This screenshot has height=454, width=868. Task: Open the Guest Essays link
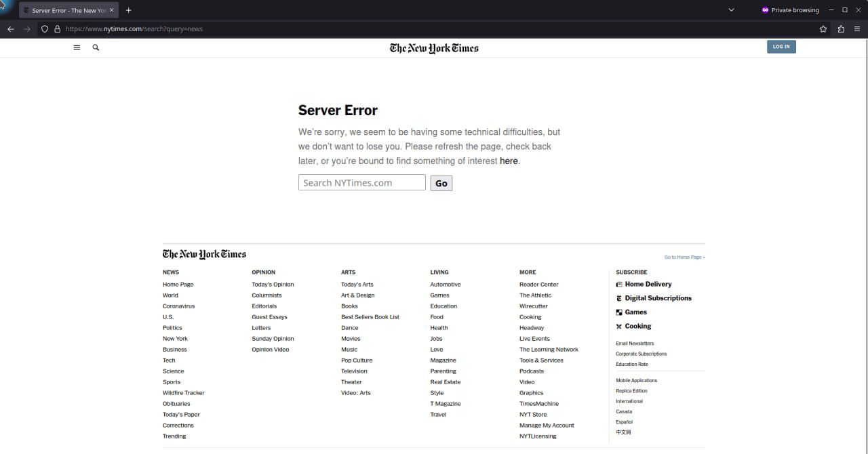[269, 317]
